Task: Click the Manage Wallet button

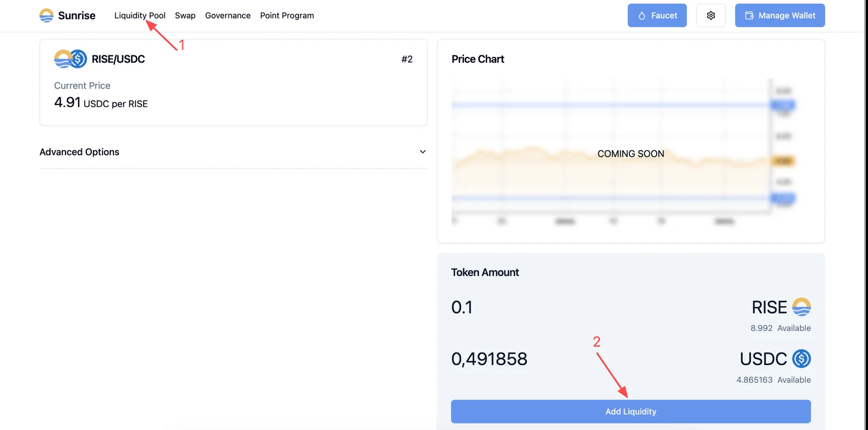Action: (x=780, y=15)
